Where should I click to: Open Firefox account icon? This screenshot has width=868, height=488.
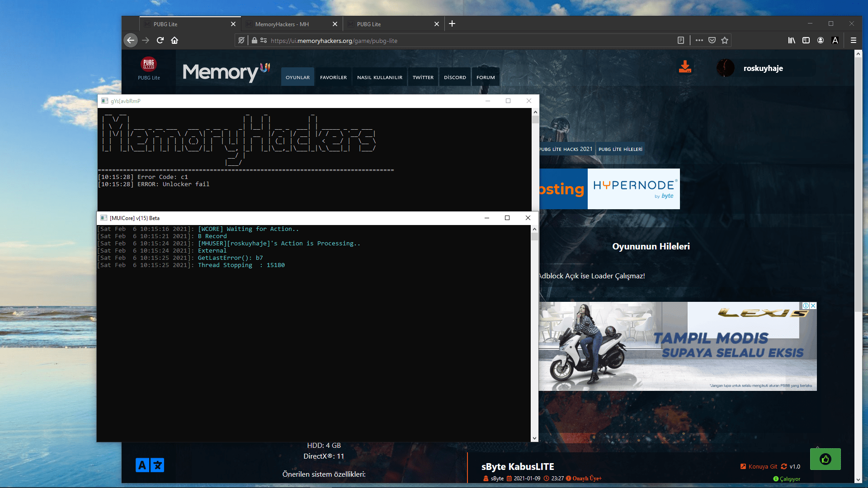coord(821,40)
